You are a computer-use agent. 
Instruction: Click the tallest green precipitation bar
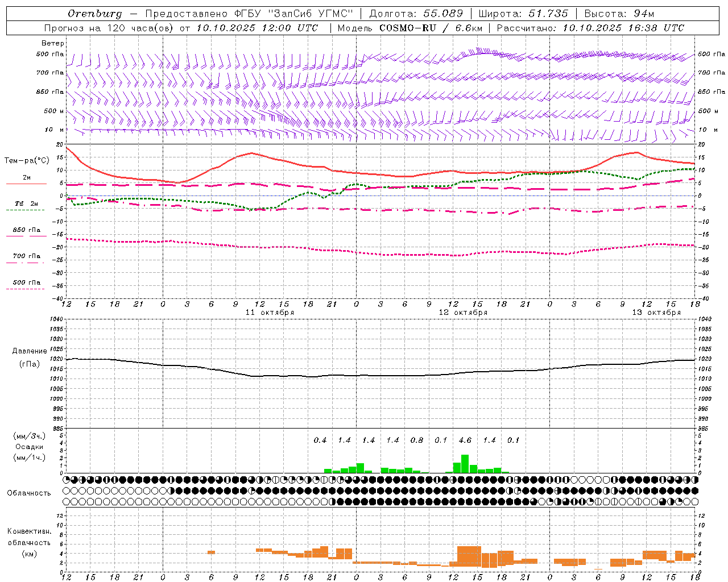tap(465, 464)
